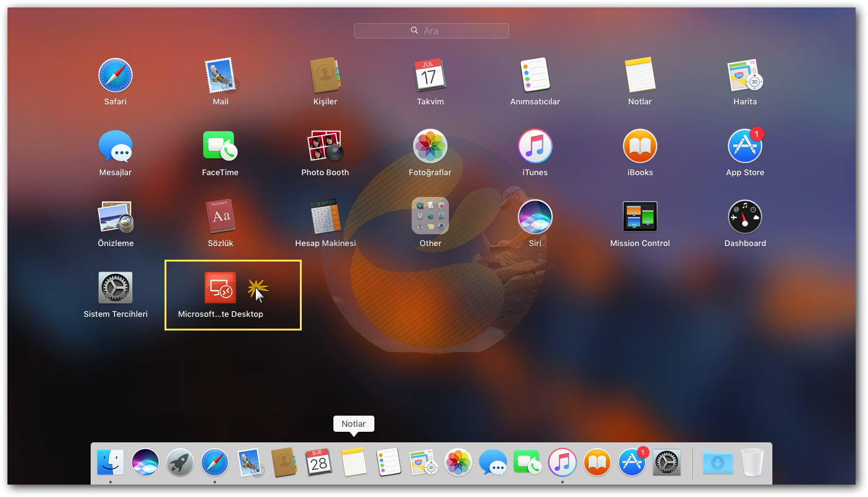
Task: Open Önizleme preview app
Action: [x=115, y=217]
